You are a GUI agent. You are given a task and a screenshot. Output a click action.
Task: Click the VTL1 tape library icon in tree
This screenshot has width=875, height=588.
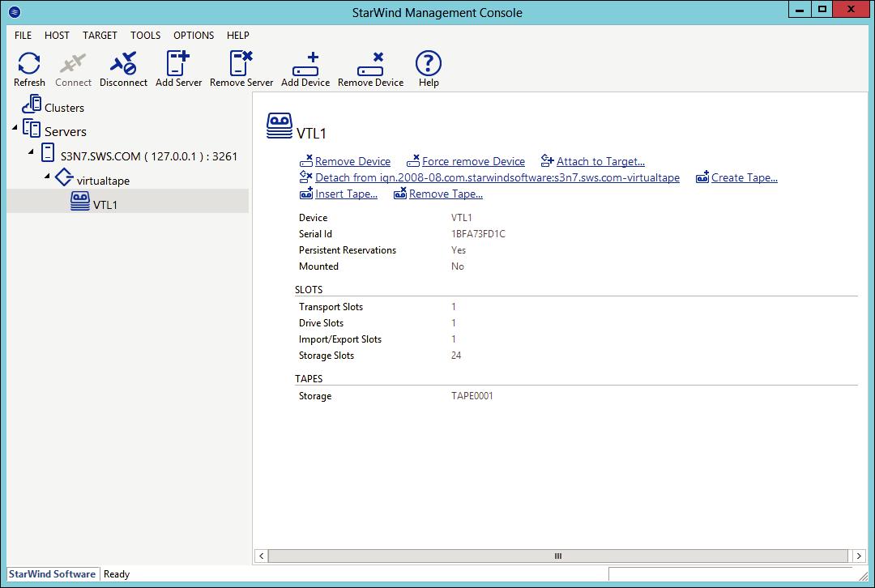[79, 202]
